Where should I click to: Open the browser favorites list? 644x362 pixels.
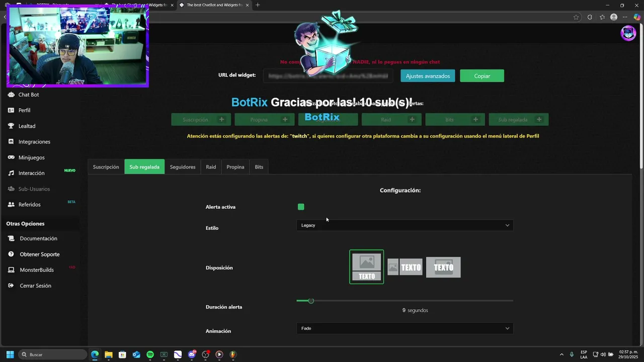pyautogui.click(x=602, y=17)
